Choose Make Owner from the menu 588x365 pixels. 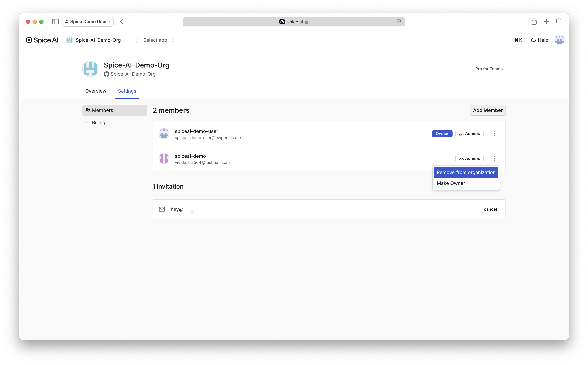[x=451, y=183]
